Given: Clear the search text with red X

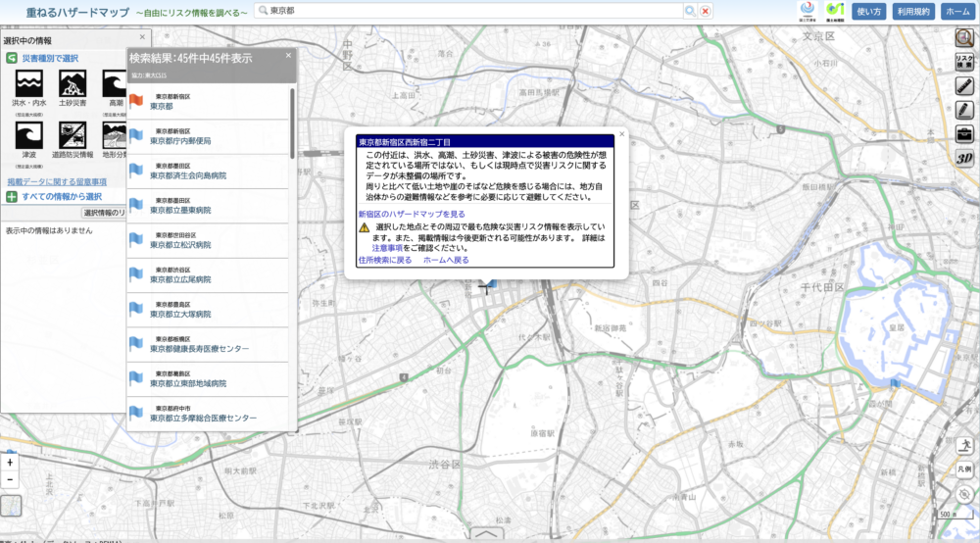Looking at the screenshot, I should 706,11.
